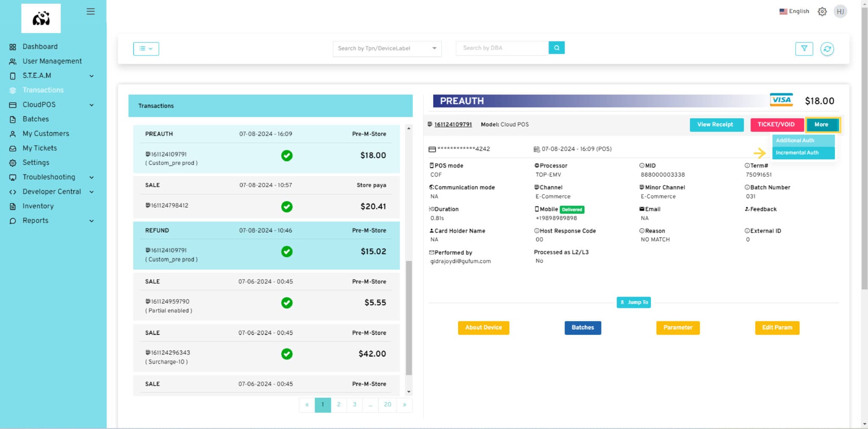Open the filter funnel icon

point(804,49)
